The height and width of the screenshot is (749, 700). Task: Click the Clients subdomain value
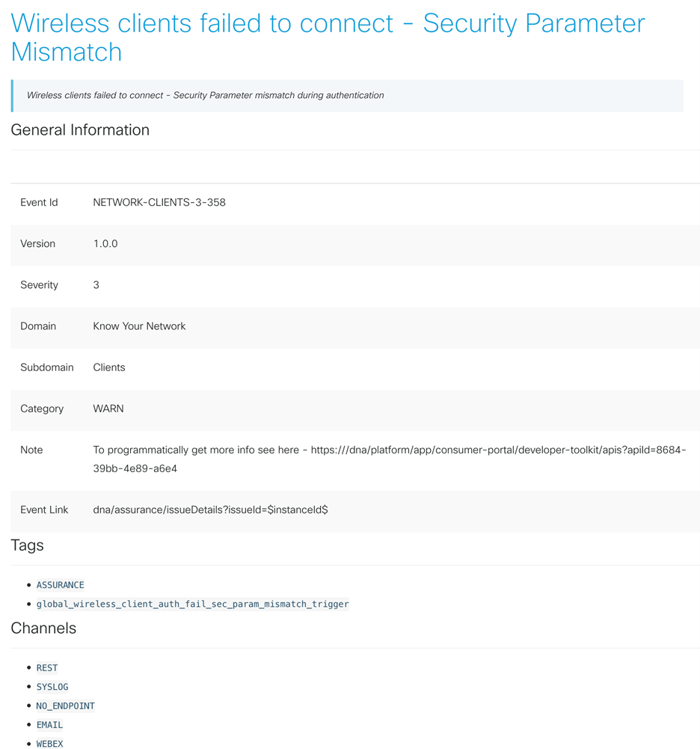[109, 367]
